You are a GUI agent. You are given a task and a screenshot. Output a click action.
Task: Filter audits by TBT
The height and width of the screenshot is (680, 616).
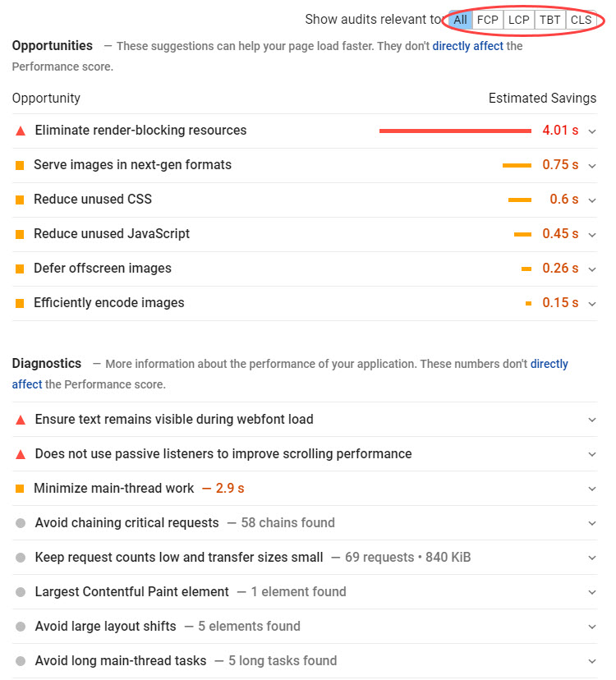[550, 20]
